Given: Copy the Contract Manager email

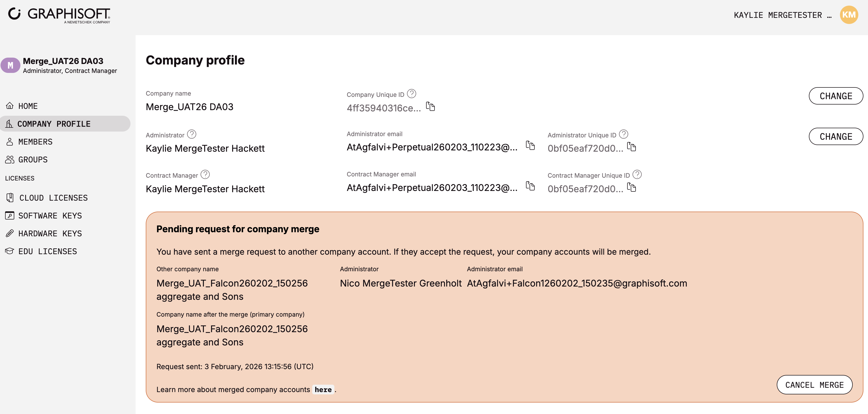Looking at the screenshot, I should (530, 186).
